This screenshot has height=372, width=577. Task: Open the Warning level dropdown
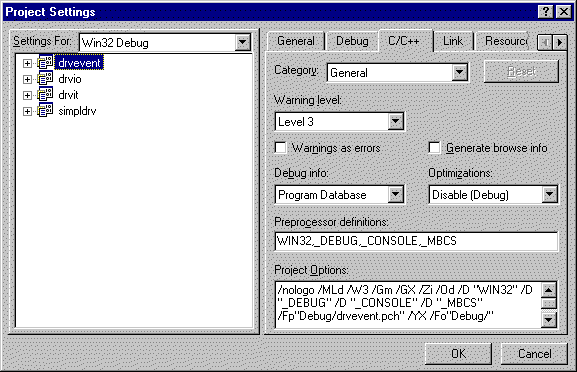point(396,121)
